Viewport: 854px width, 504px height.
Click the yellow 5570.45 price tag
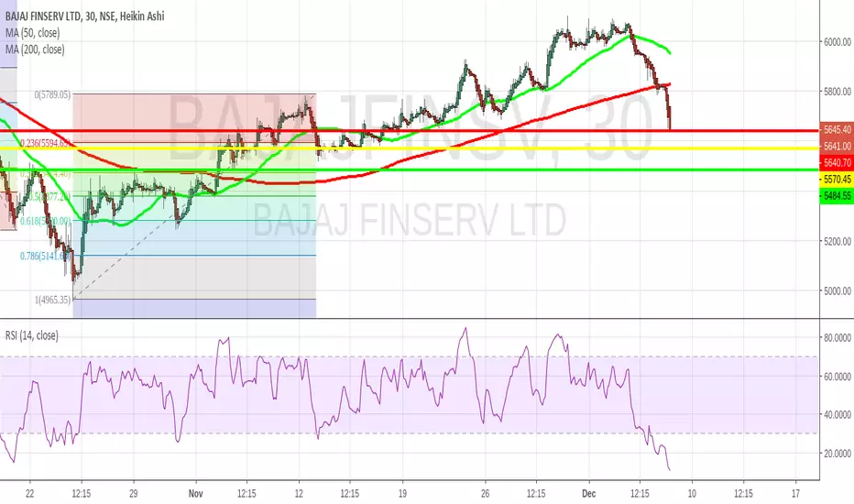tap(837, 179)
